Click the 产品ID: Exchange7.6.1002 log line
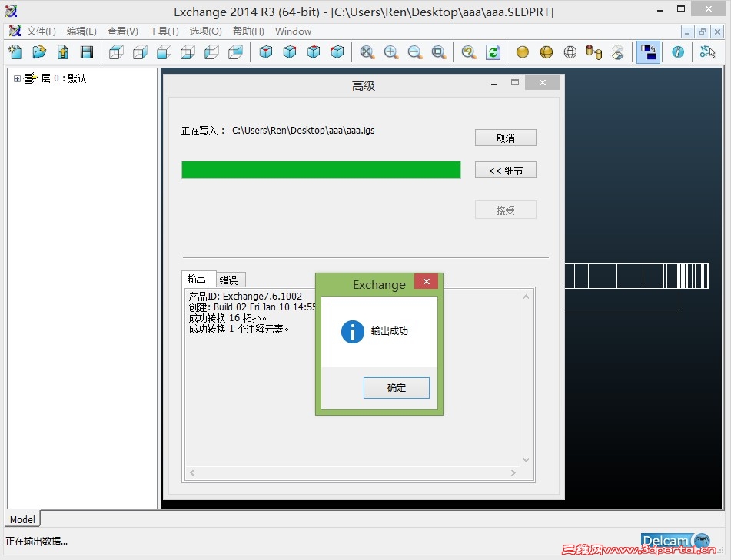Screen dimensions: 731x560 [245, 297]
